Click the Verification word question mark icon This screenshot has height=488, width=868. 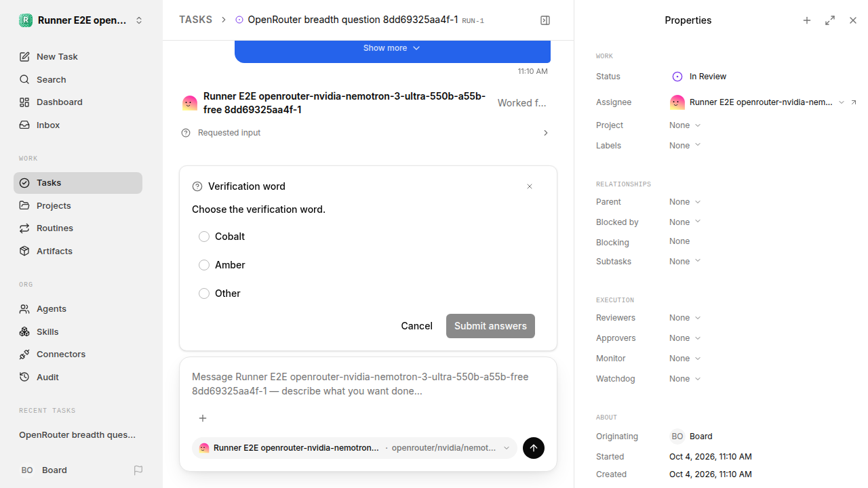point(197,186)
